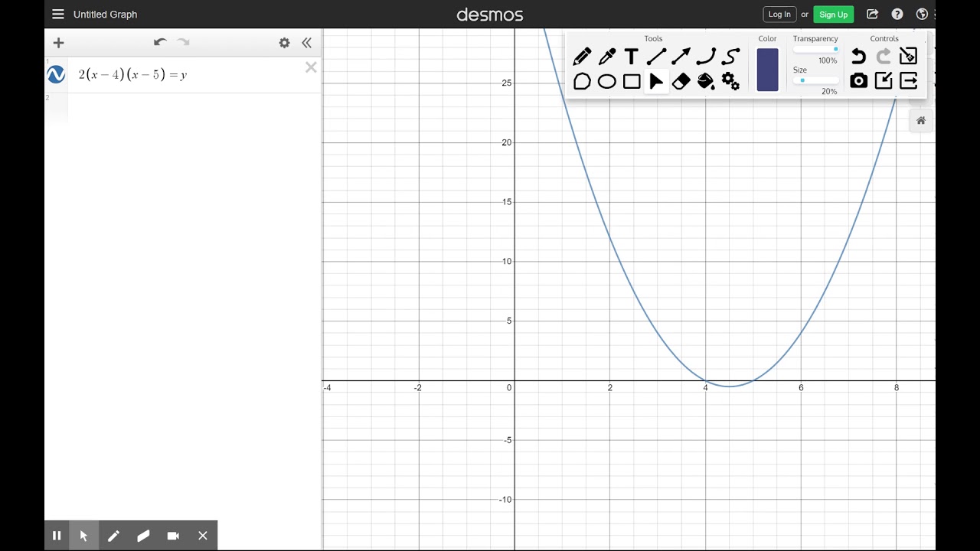This screenshot has width=980, height=551.
Task: Clear the drawing with the broom icon
Action: point(908,56)
